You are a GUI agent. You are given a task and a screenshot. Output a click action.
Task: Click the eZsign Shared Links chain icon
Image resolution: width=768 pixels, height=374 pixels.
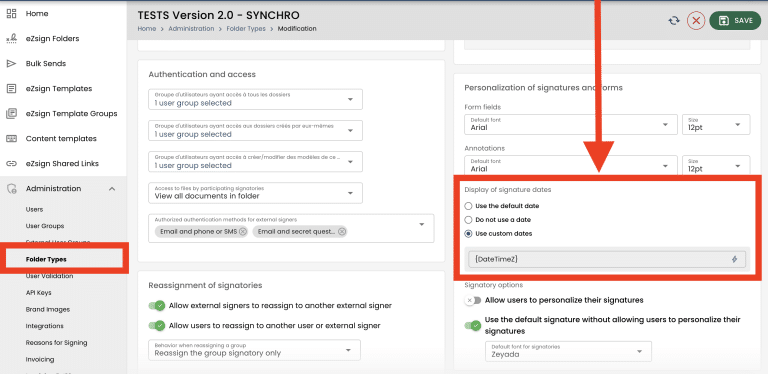click(x=11, y=164)
